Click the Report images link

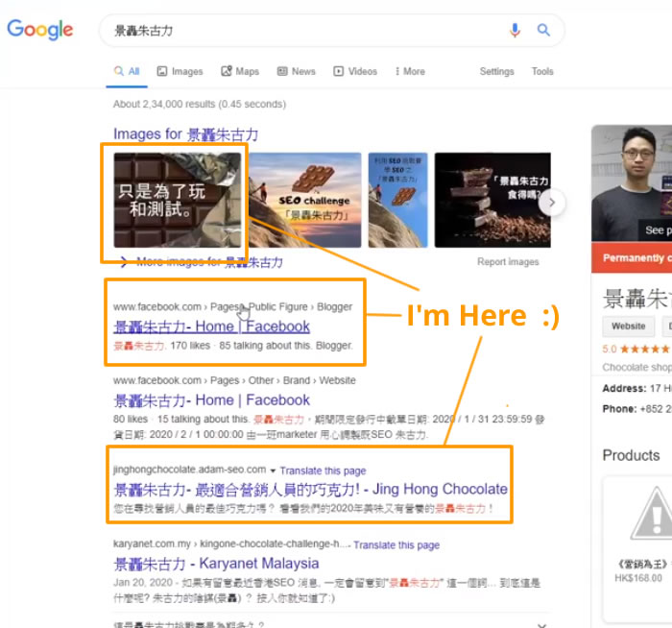[x=508, y=261]
